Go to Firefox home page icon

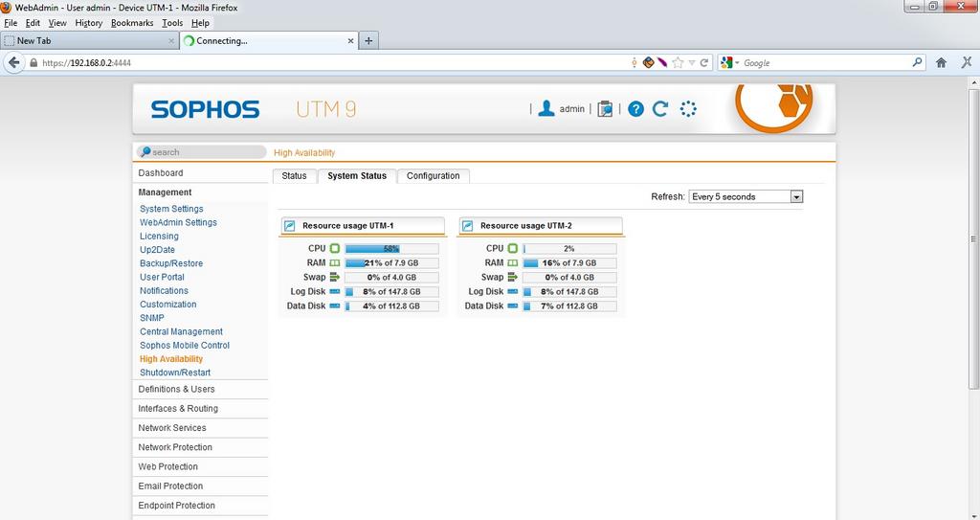941,62
